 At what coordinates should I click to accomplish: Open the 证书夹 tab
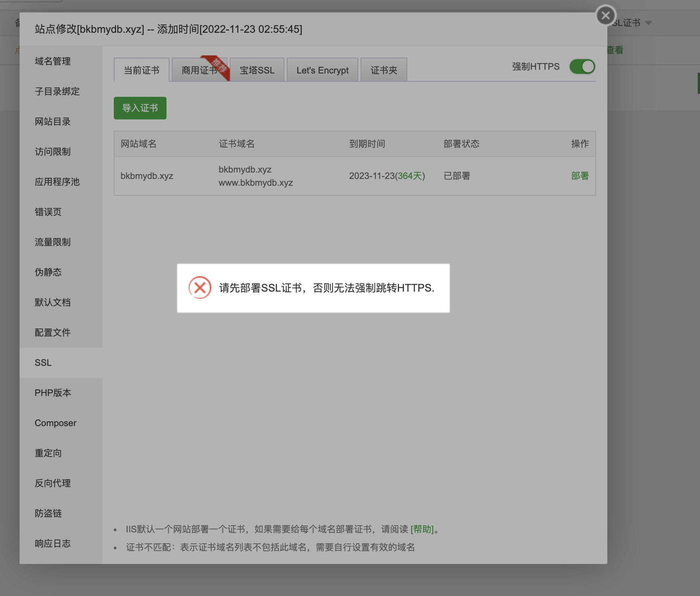click(x=384, y=70)
